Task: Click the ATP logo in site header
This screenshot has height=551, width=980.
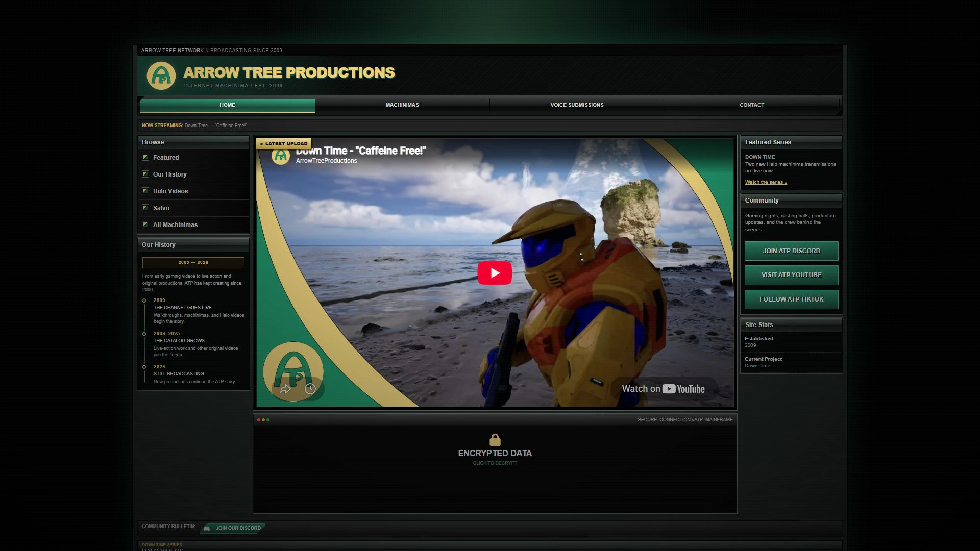Action: [161, 76]
